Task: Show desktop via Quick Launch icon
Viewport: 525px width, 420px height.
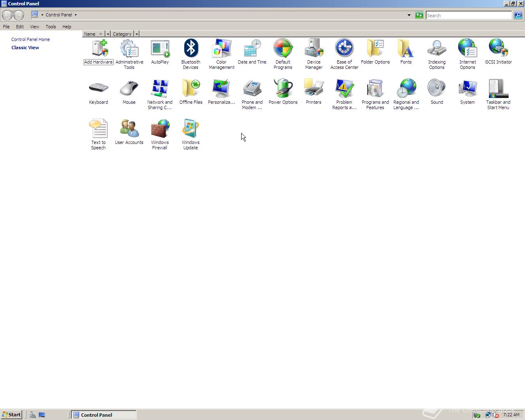Action: tap(42, 415)
